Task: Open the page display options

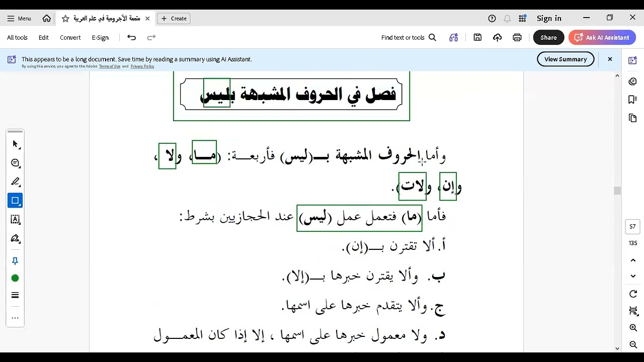Action: (633, 311)
